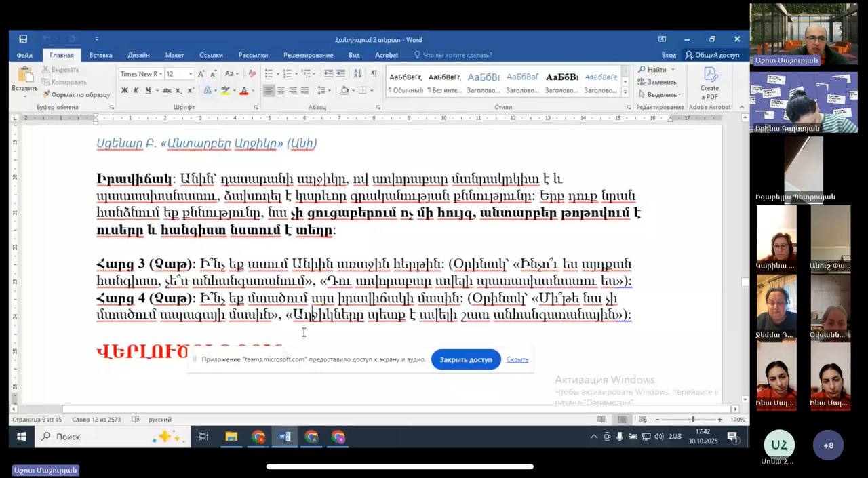Toggle bold formatting (Ж)
Image resolution: width=868 pixels, height=478 pixels.
click(124, 91)
